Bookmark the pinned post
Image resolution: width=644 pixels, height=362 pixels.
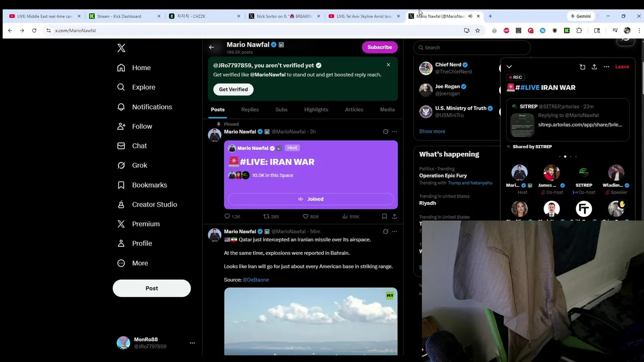click(x=384, y=216)
